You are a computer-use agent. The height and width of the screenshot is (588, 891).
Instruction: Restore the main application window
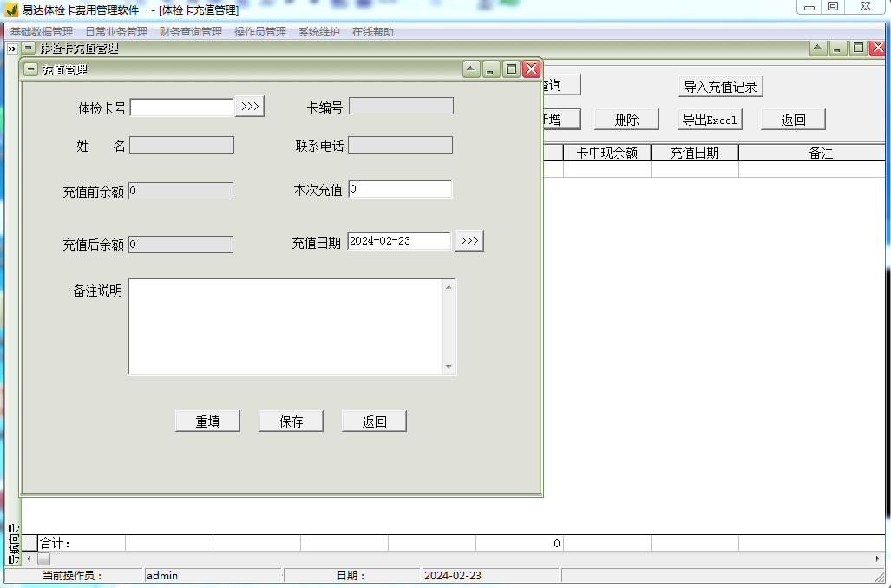(833, 7)
